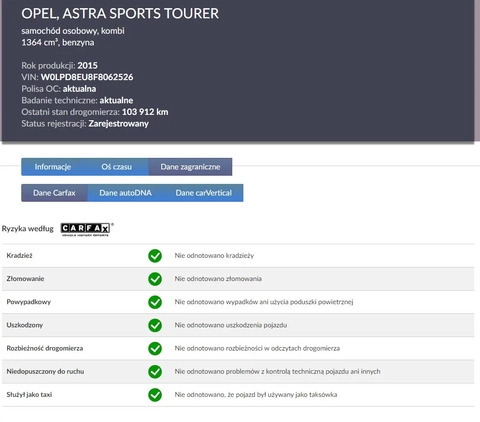The width and height of the screenshot is (480, 422).
Task: Show the Dane carVertical sub-tab
Action: 203,193
